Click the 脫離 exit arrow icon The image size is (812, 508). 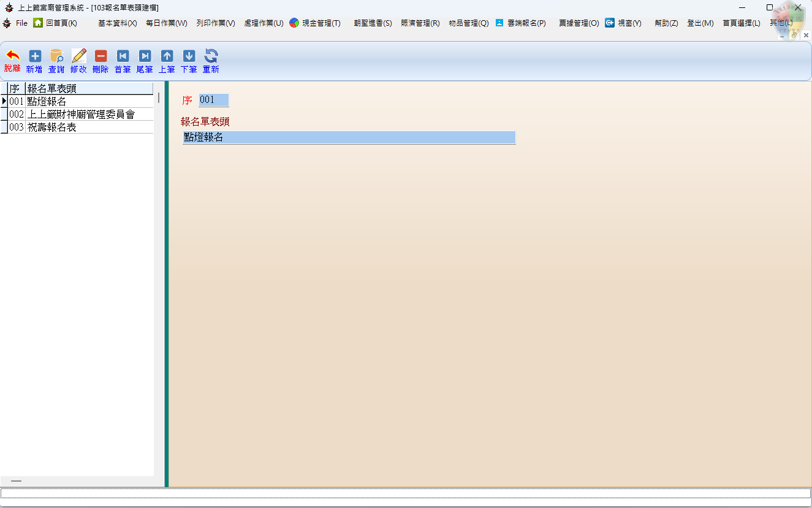[x=12, y=57]
